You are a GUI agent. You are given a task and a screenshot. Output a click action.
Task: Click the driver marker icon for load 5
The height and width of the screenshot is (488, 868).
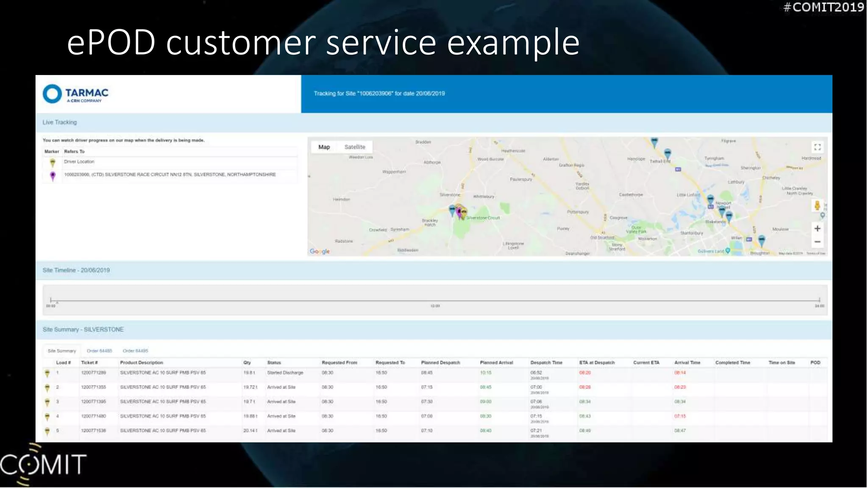click(47, 431)
